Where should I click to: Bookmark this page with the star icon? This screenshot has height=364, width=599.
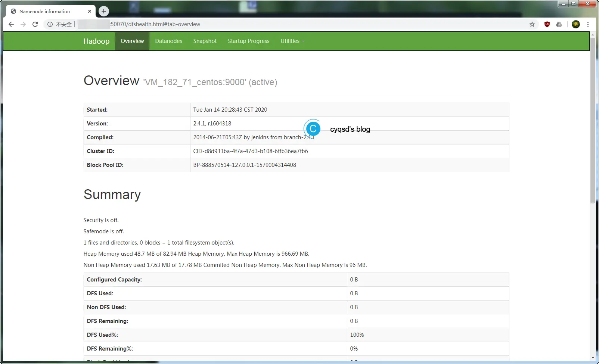point(532,24)
